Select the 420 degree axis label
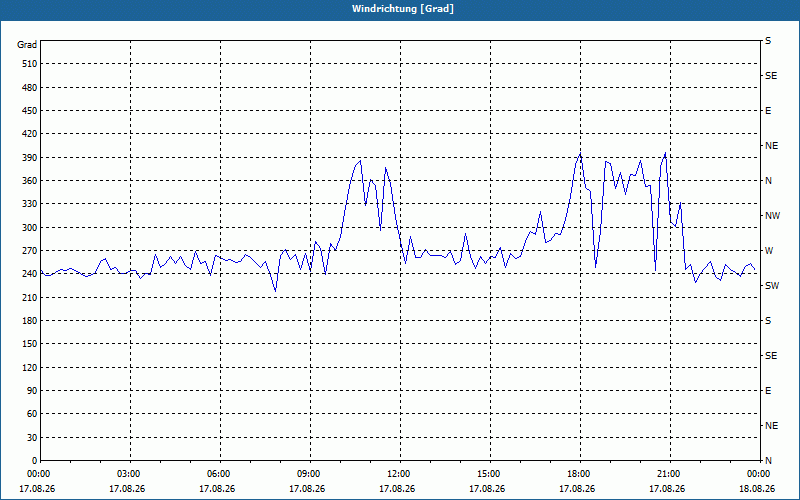 click(x=30, y=134)
